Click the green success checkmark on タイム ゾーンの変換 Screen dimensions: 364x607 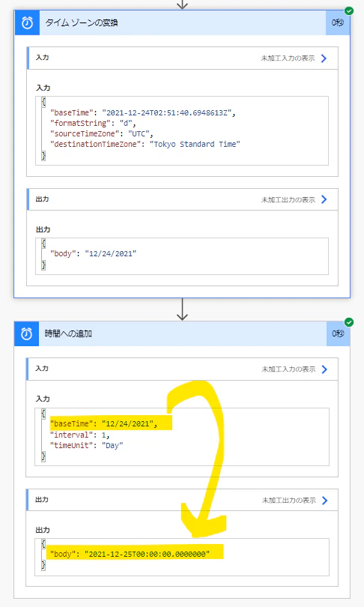tap(349, 10)
